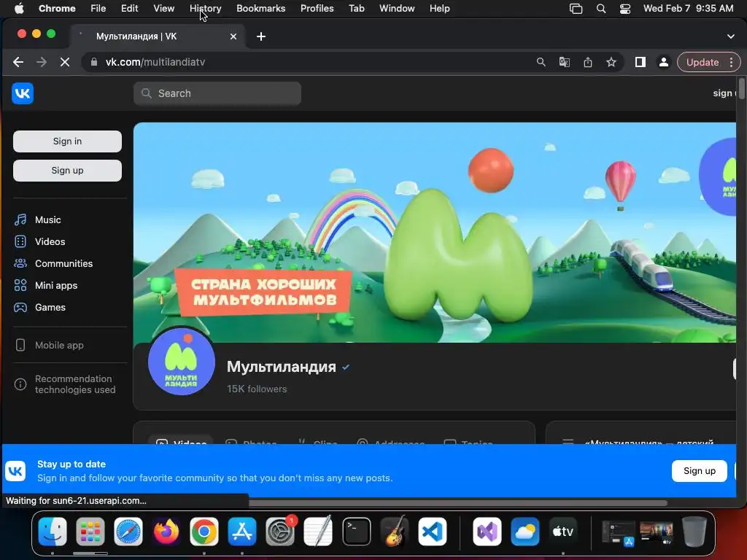The width and height of the screenshot is (747, 560).
Task: Open Chrome three-dot menu
Action: [x=731, y=63]
